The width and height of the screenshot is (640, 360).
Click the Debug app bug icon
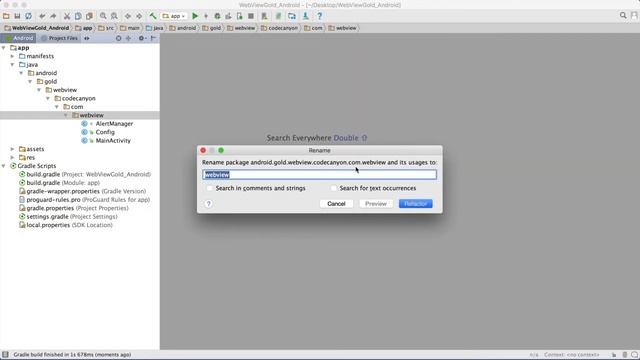pyautogui.click(x=217, y=16)
